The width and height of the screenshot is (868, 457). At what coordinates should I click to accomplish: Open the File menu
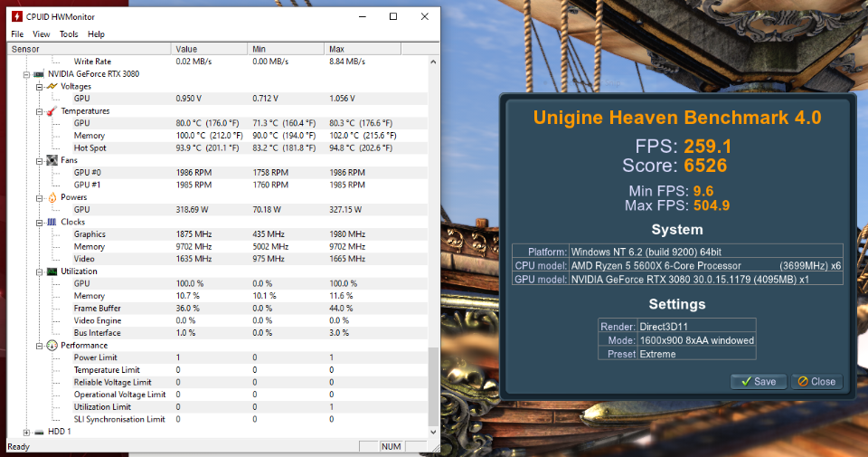point(17,34)
